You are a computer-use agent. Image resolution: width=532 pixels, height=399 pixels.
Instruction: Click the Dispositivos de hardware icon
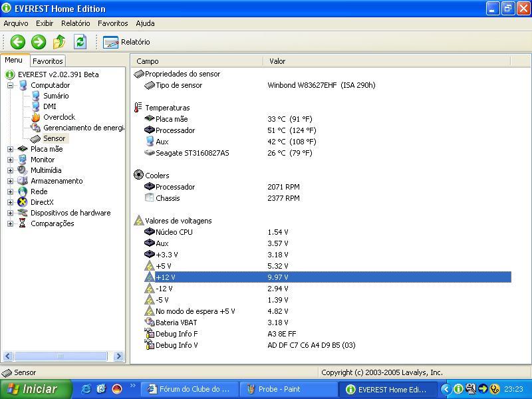pos(23,213)
